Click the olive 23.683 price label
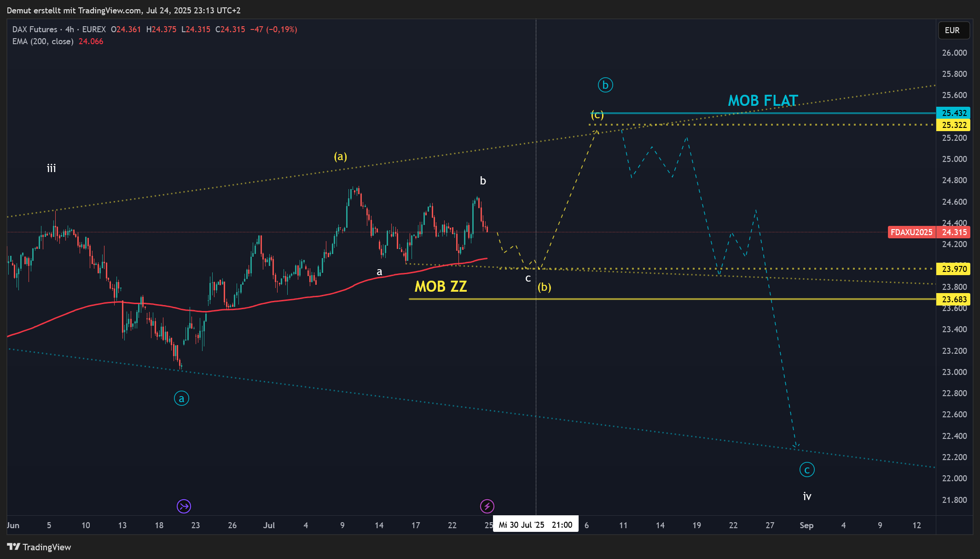Image resolution: width=980 pixels, height=559 pixels. pyautogui.click(x=953, y=300)
